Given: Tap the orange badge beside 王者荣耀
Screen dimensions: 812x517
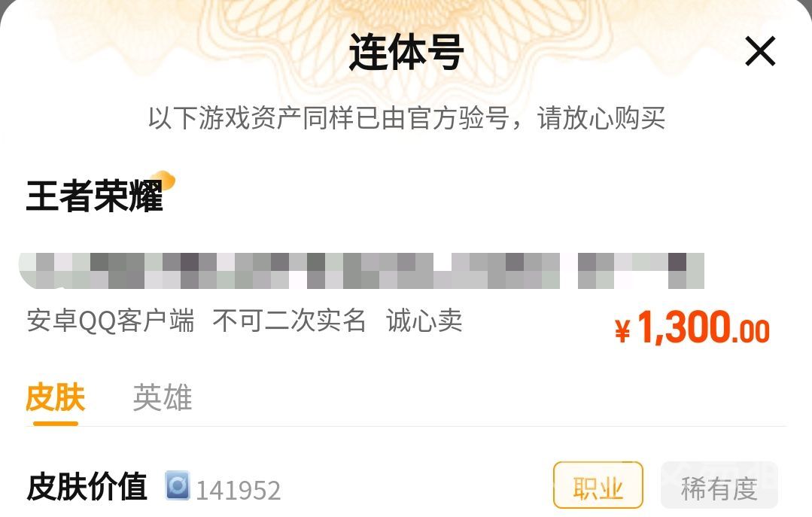Looking at the screenshot, I should point(167,179).
